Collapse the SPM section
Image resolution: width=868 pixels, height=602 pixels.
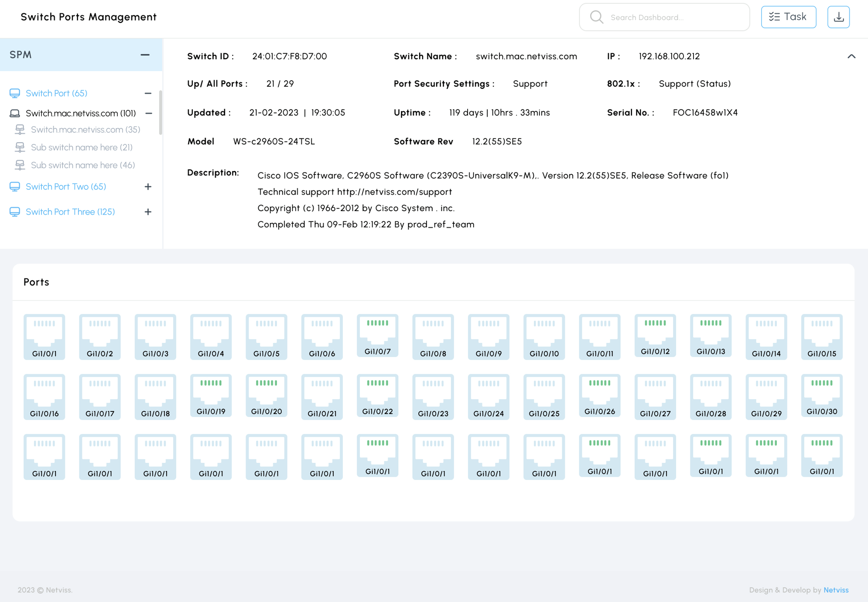(x=145, y=55)
